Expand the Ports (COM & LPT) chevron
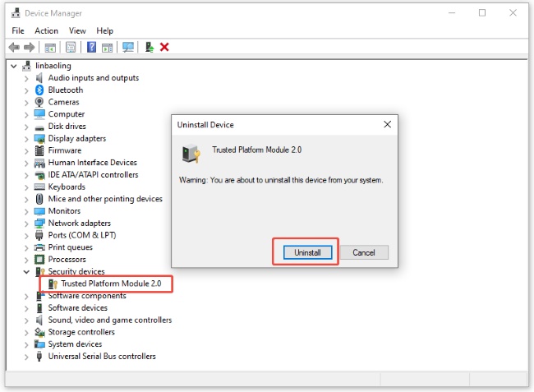 (x=26, y=236)
